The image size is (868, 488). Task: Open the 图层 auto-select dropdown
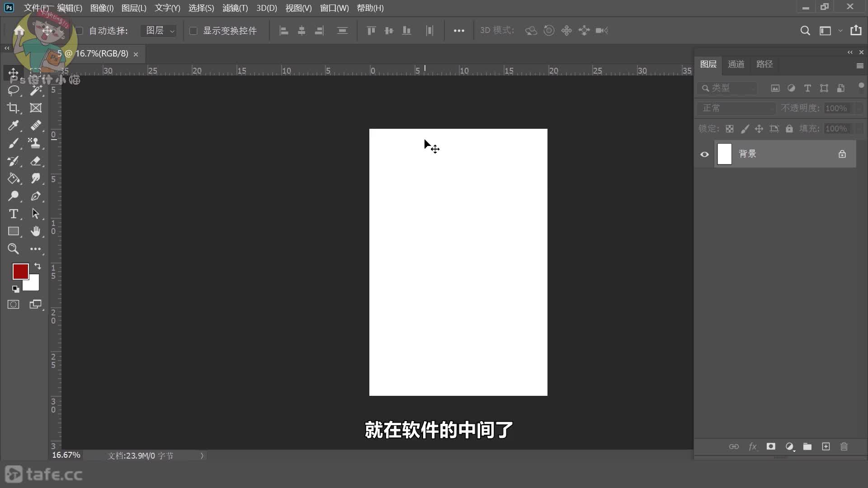(158, 31)
